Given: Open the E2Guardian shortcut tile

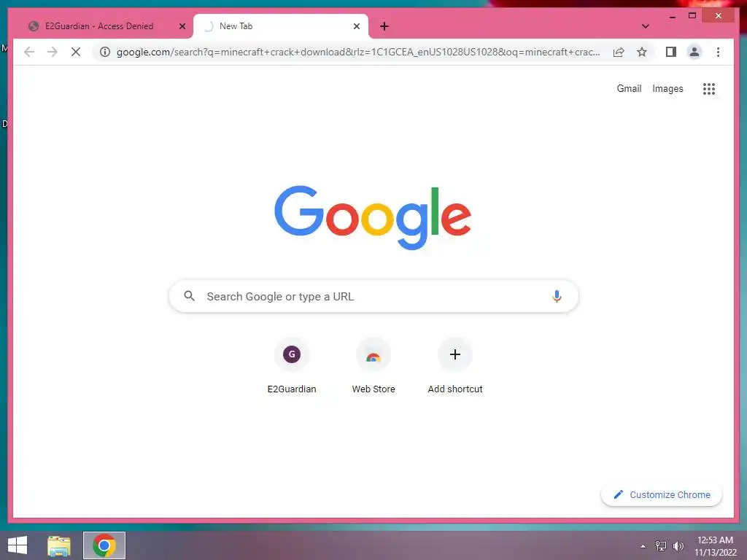Looking at the screenshot, I should tap(292, 366).
